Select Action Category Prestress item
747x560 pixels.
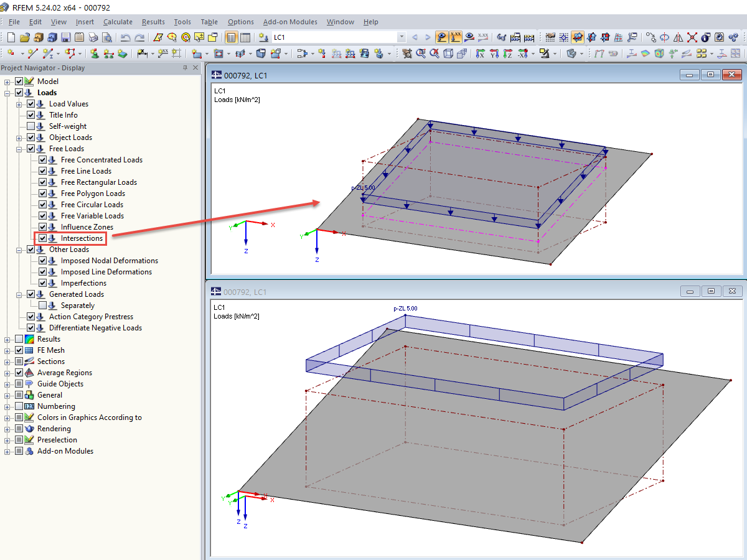pyautogui.click(x=91, y=317)
